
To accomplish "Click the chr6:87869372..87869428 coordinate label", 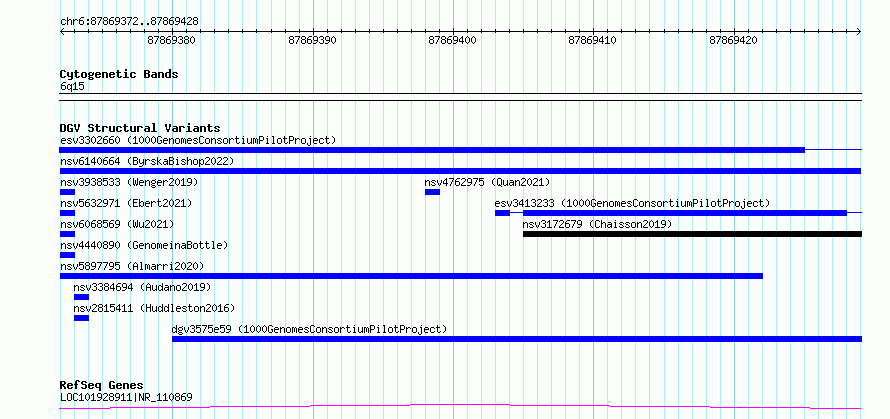I will point(129,22).
